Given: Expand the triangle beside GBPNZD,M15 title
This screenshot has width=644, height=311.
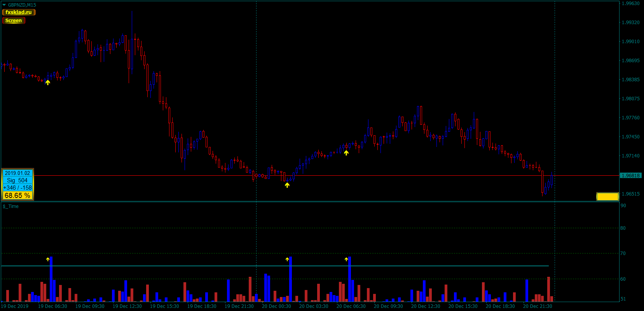Looking at the screenshot, I should coord(4,5).
